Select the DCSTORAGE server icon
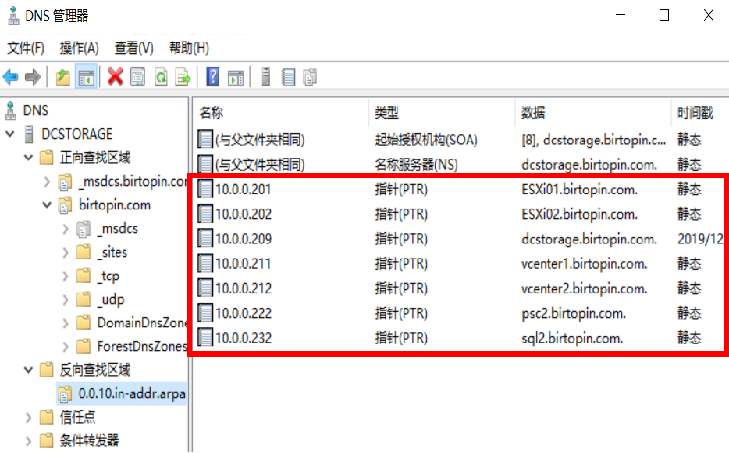This screenshot has width=729, height=453. pos(29,134)
